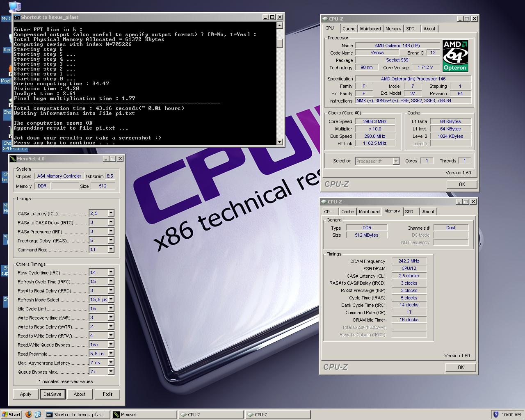Open the Ras# to Ras# Delay dropdown

coord(111,290)
